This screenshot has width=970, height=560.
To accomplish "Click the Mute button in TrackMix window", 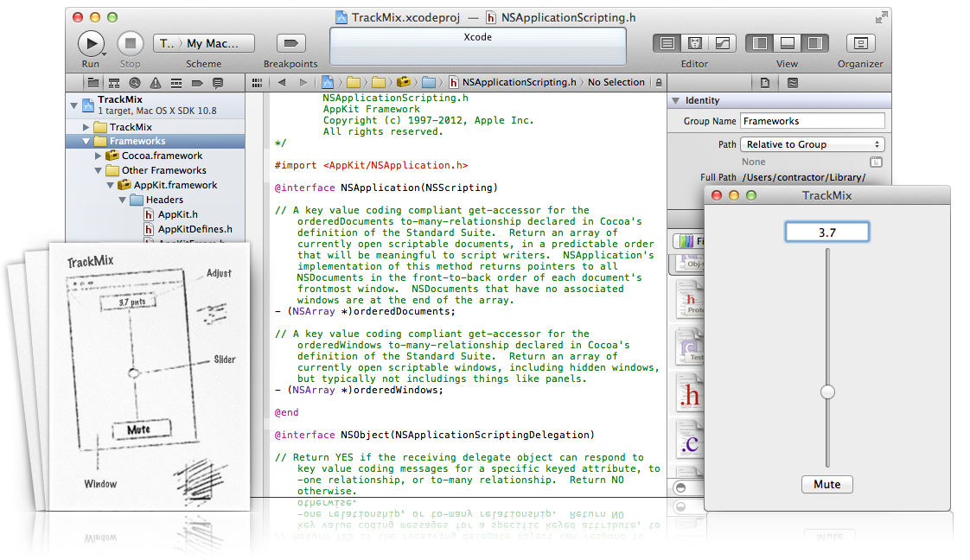I will pos(827,485).
